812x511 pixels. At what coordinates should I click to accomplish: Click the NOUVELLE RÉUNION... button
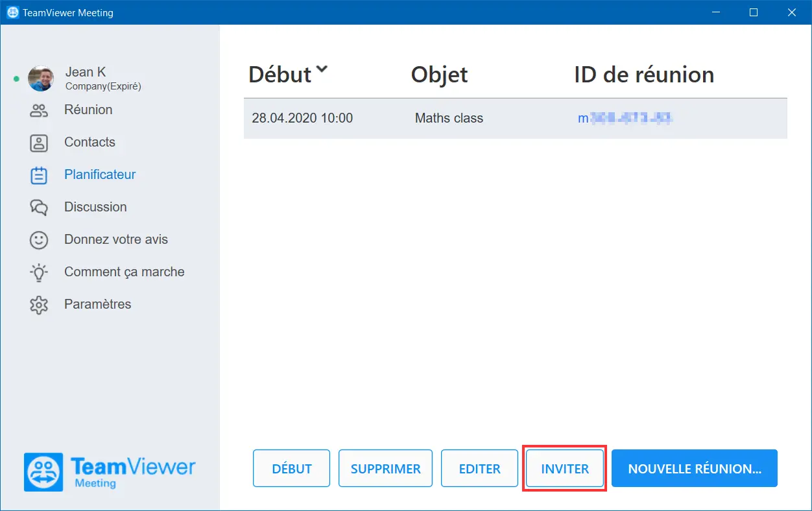(695, 468)
